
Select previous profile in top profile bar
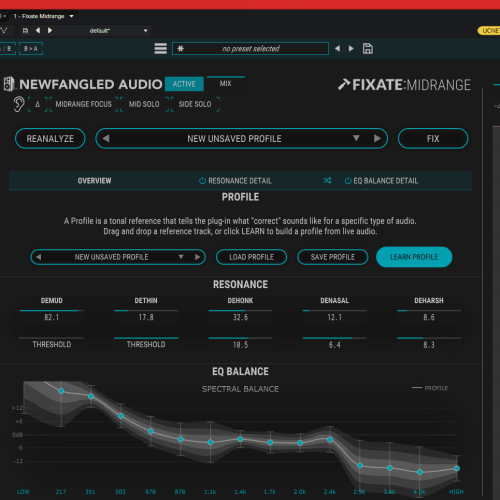tap(106, 138)
